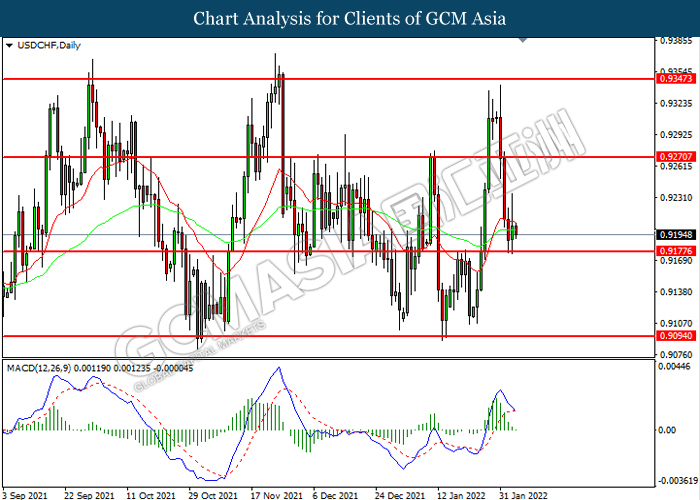
Task: Select the 0.92707 red price label
Action: pos(676,157)
